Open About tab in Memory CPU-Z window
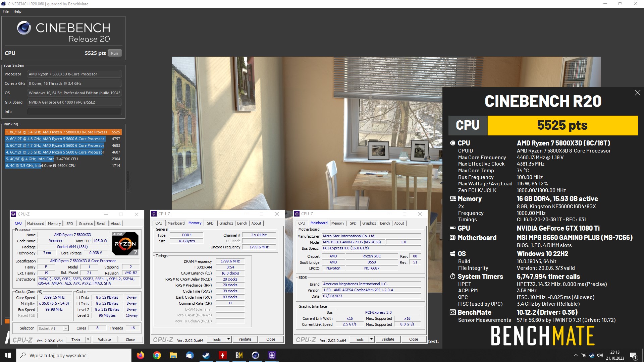Image resolution: width=644 pixels, height=362 pixels. (x=256, y=223)
